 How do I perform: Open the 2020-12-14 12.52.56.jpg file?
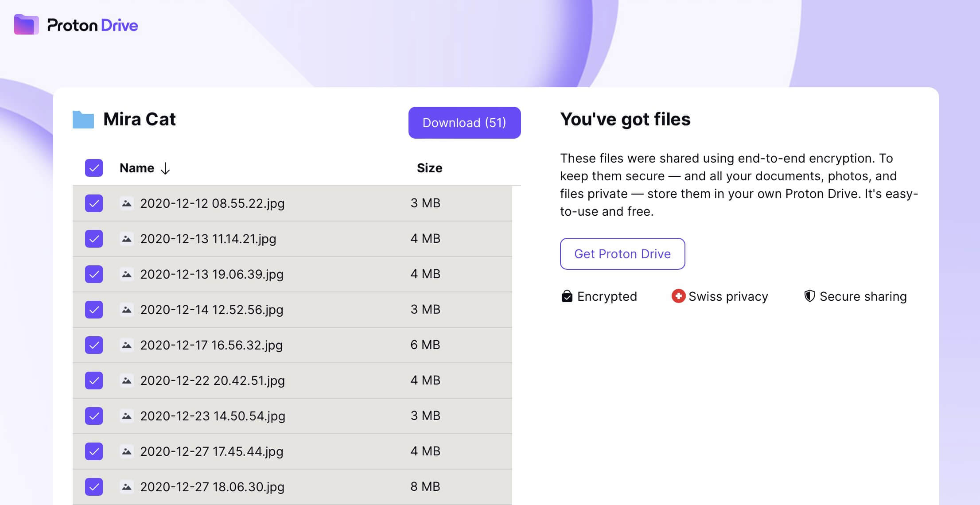211,310
